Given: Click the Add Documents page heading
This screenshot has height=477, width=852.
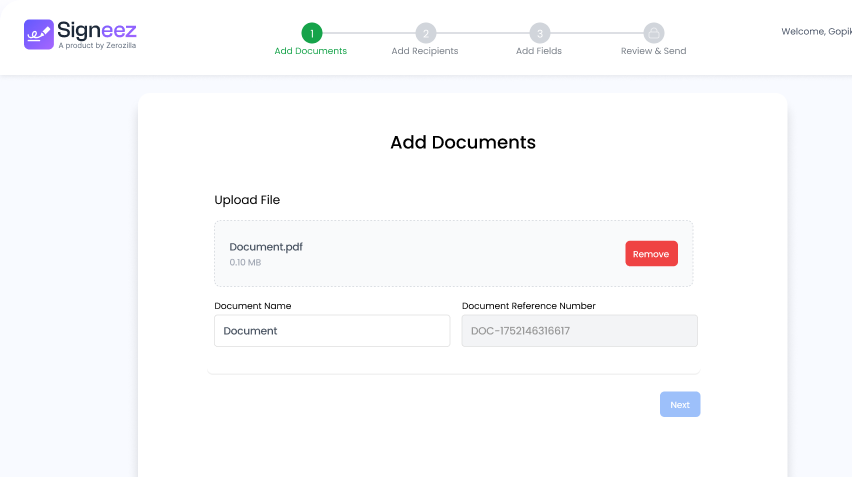Looking at the screenshot, I should [463, 142].
